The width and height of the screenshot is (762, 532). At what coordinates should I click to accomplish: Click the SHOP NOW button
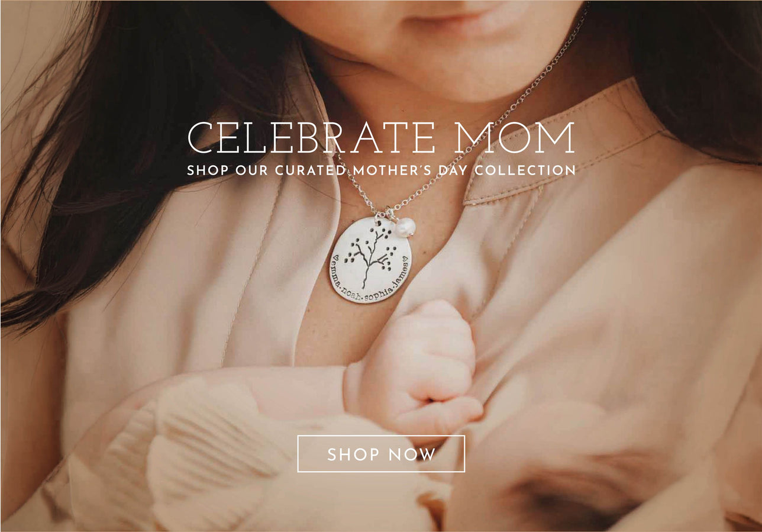click(381, 454)
